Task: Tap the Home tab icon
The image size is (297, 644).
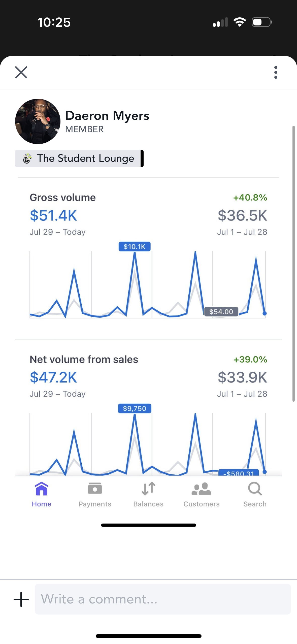Action: pos(42,489)
